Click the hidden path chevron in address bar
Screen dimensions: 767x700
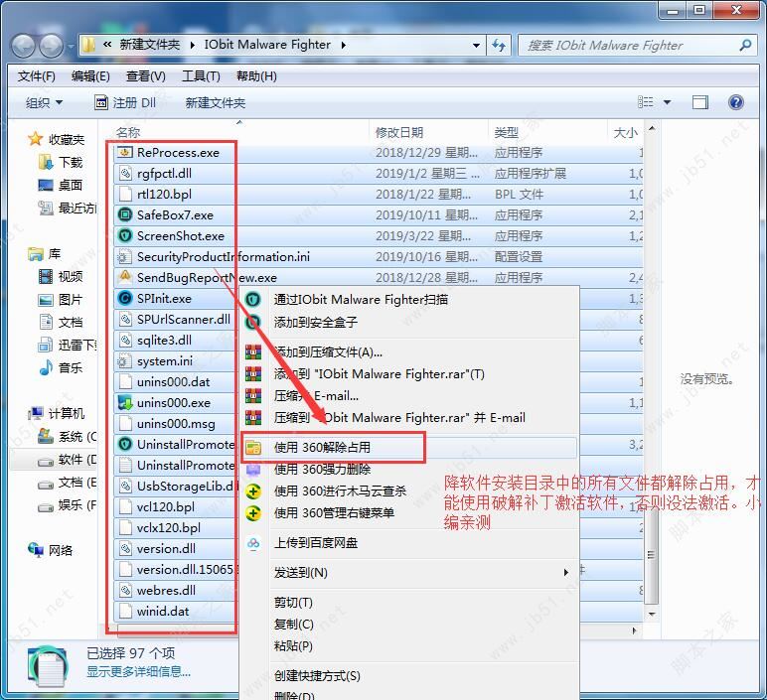(107, 45)
